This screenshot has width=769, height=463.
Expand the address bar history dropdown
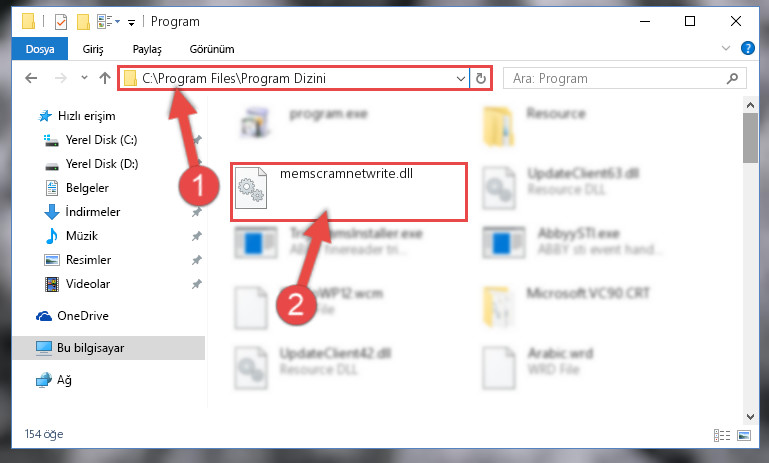pyautogui.click(x=461, y=78)
